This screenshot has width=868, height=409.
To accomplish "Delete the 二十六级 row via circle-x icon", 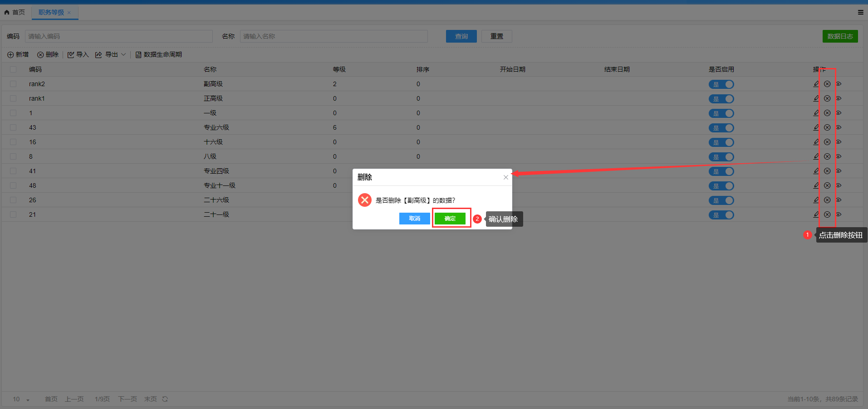I will (827, 200).
